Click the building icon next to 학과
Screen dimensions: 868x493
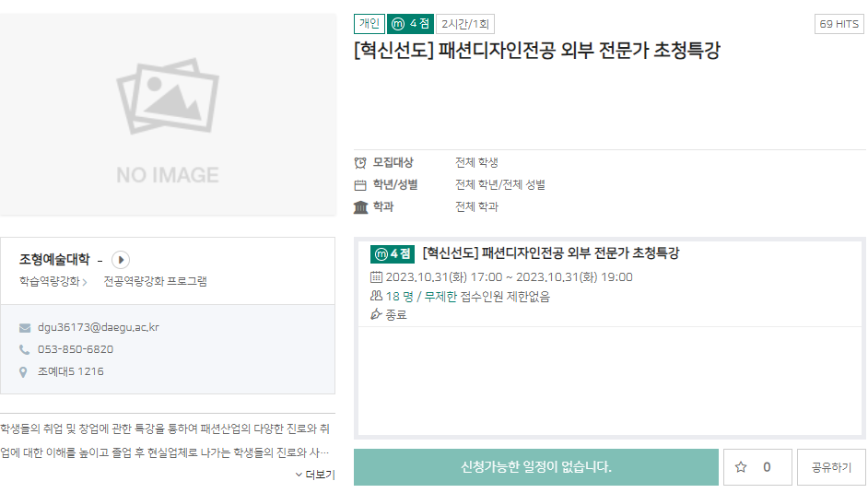360,207
